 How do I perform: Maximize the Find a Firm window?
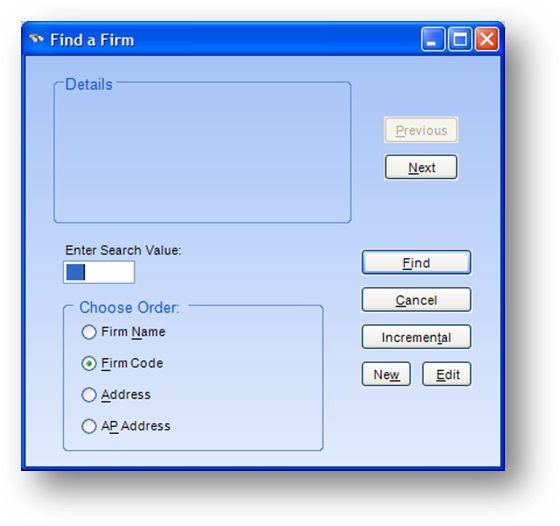pos(460,39)
